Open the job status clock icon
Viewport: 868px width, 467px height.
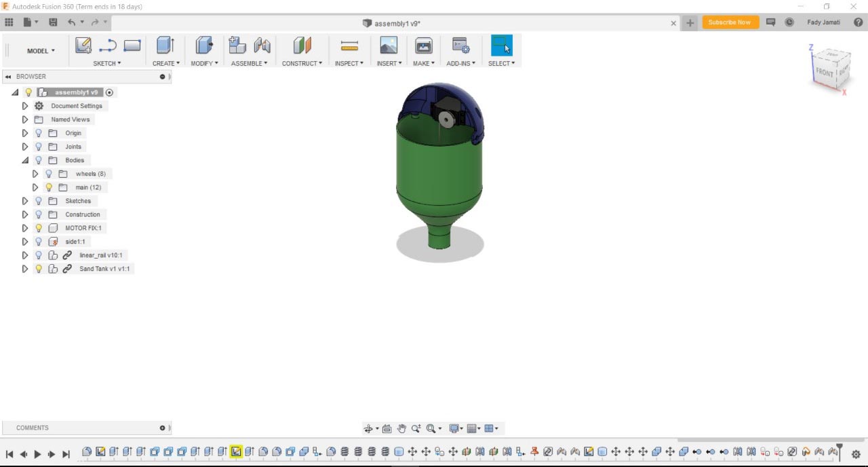[789, 22]
